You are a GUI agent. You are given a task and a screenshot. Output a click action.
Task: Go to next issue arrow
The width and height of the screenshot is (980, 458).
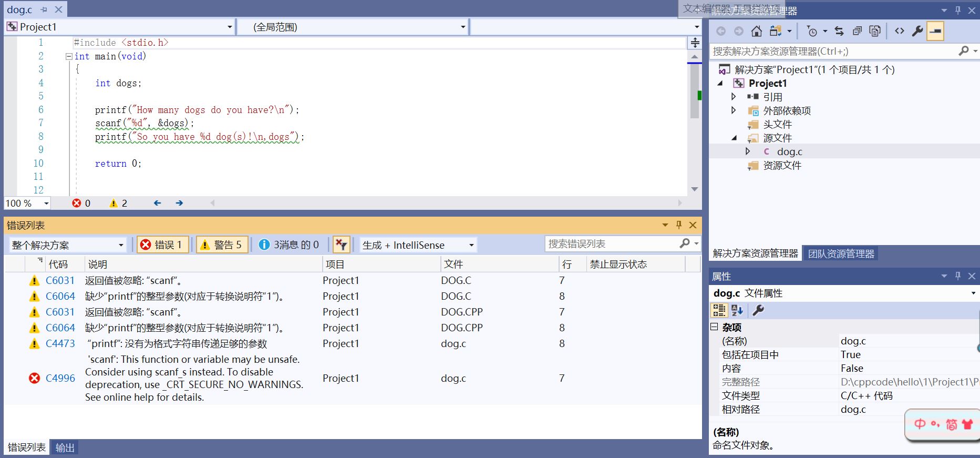coord(179,203)
